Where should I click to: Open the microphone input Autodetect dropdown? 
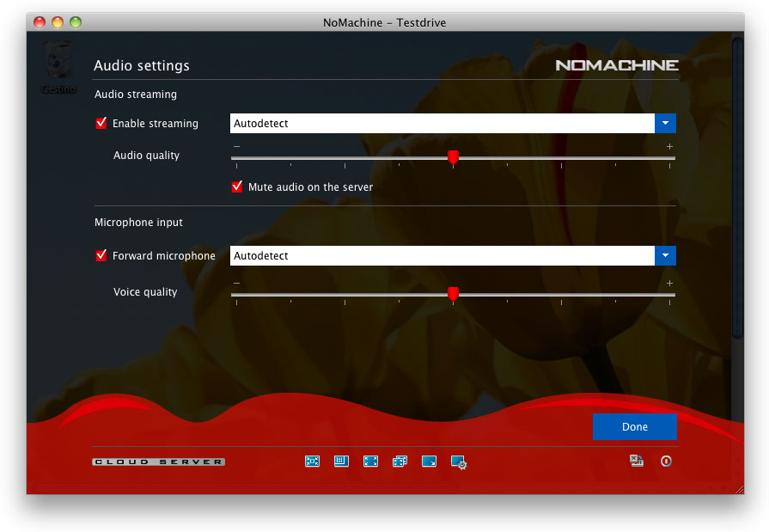tap(665, 256)
